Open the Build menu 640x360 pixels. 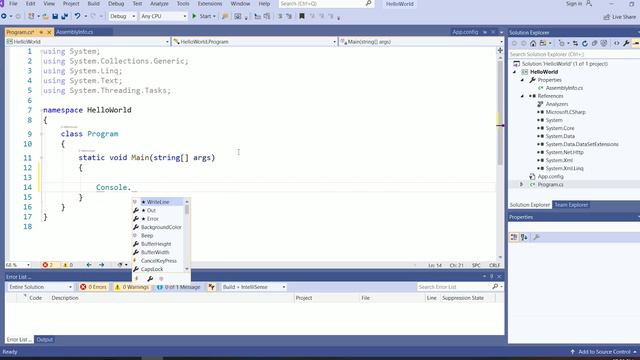(93, 4)
